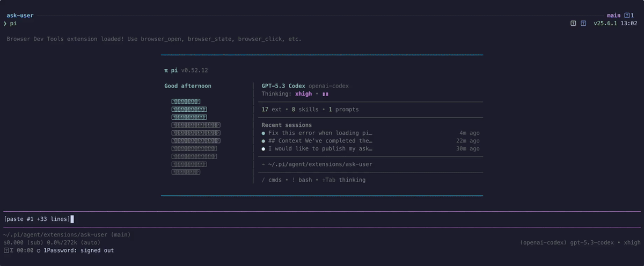Screen dimensions: 644x266
Task: Select the 'I would like to publish my ask…' session
Action: coord(320,149)
